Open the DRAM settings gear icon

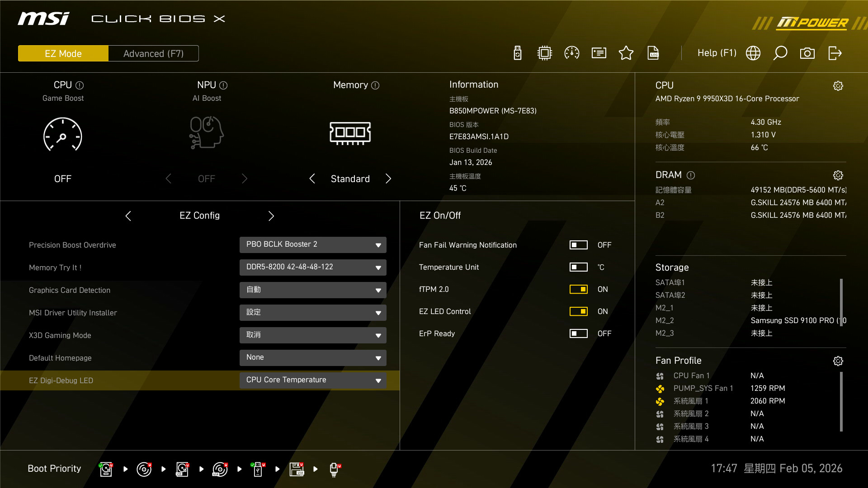pos(838,175)
